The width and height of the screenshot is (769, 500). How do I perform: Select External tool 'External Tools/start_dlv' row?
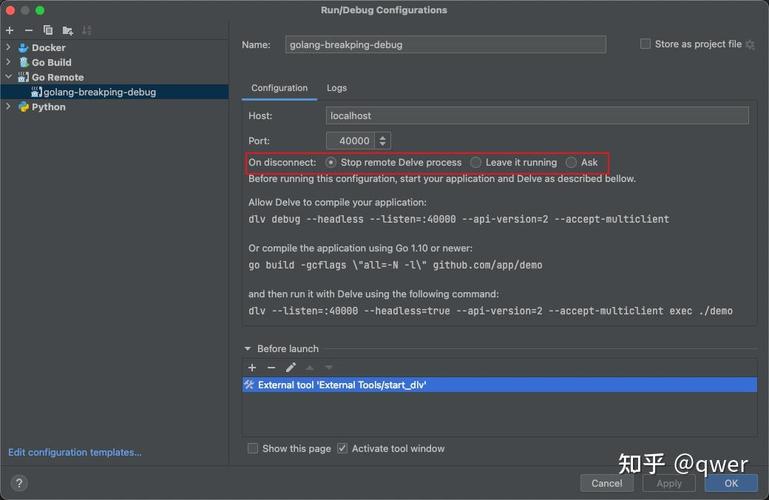499,385
